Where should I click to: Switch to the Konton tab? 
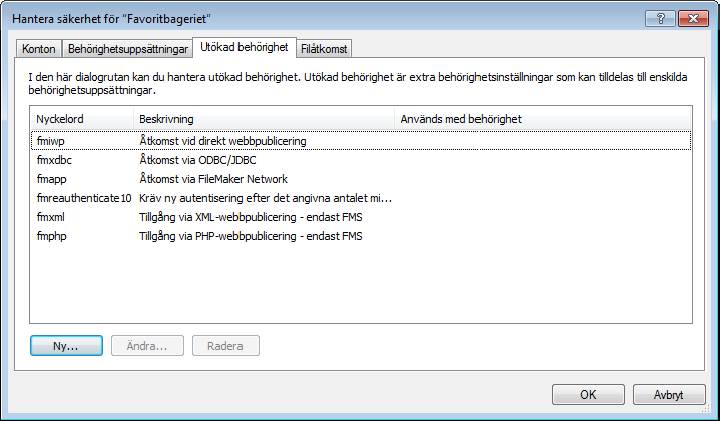(x=39, y=49)
